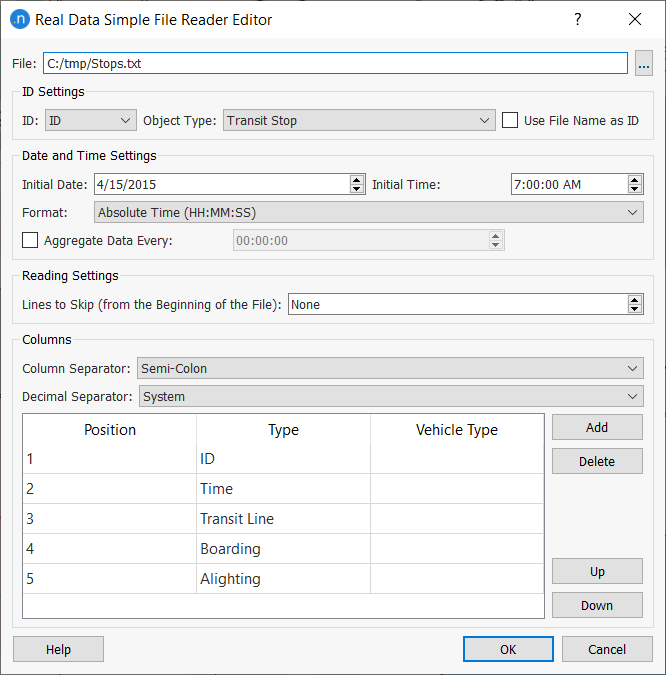Click Vehicle Type cell in Boarding row
This screenshot has width=666, height=675.
pos(457,549)
